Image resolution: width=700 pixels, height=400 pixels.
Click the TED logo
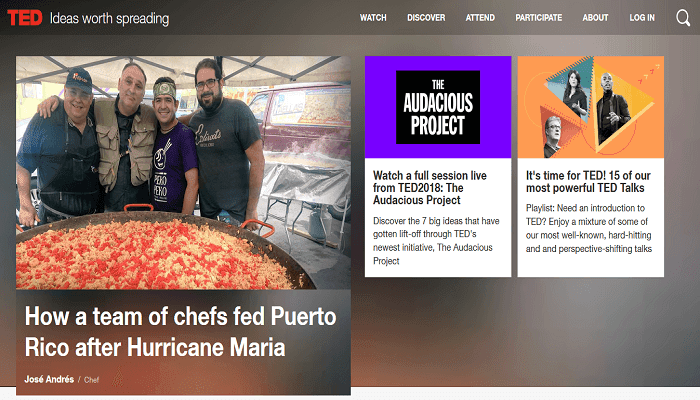(25, 18)
